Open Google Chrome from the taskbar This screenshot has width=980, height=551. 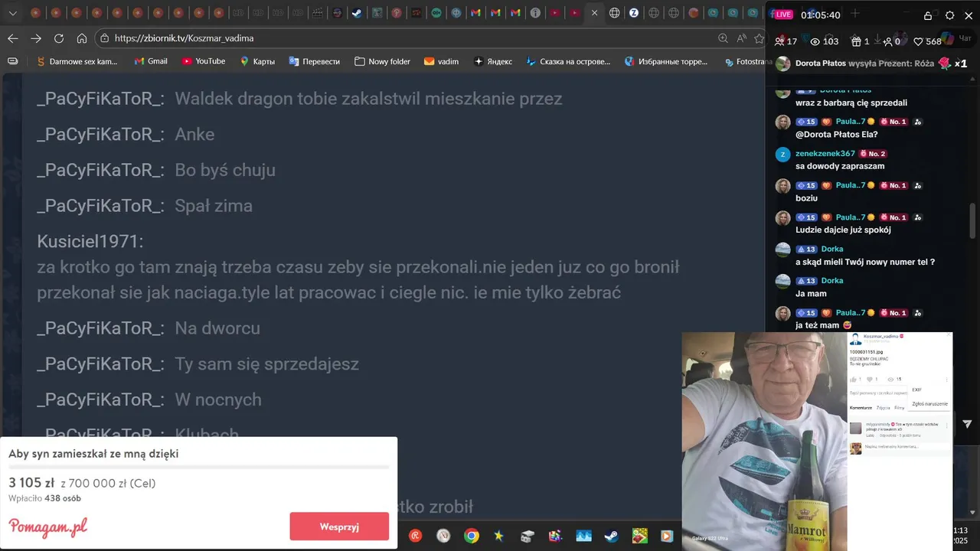(472, 536)
